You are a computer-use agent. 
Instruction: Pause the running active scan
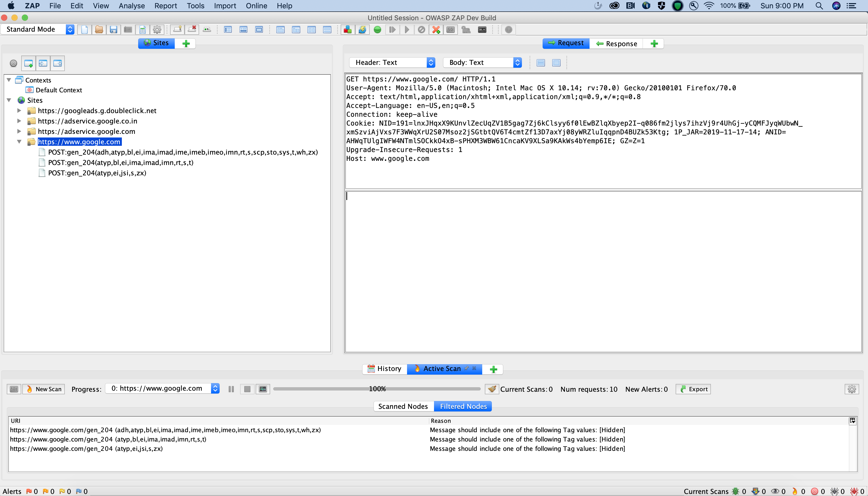point(231,389)
